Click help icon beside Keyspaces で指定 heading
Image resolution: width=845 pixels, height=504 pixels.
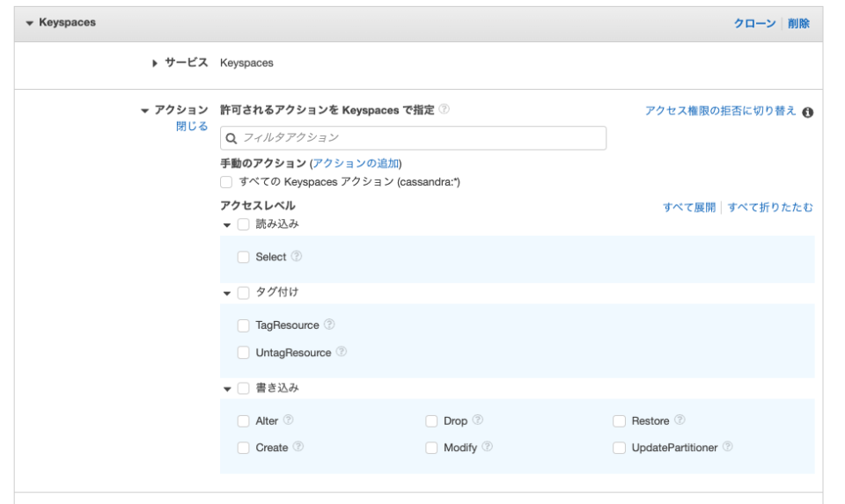point(444,109)
